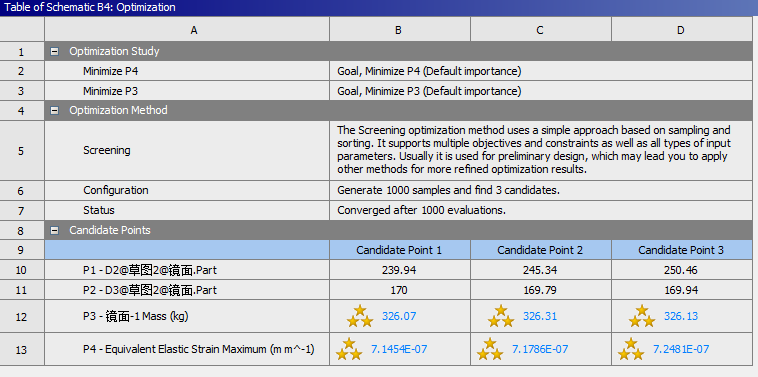The width and height of the screenshot is (758, 377).
Task: Click the star rating for Candidate 3 mass
Action: (641, 316)
